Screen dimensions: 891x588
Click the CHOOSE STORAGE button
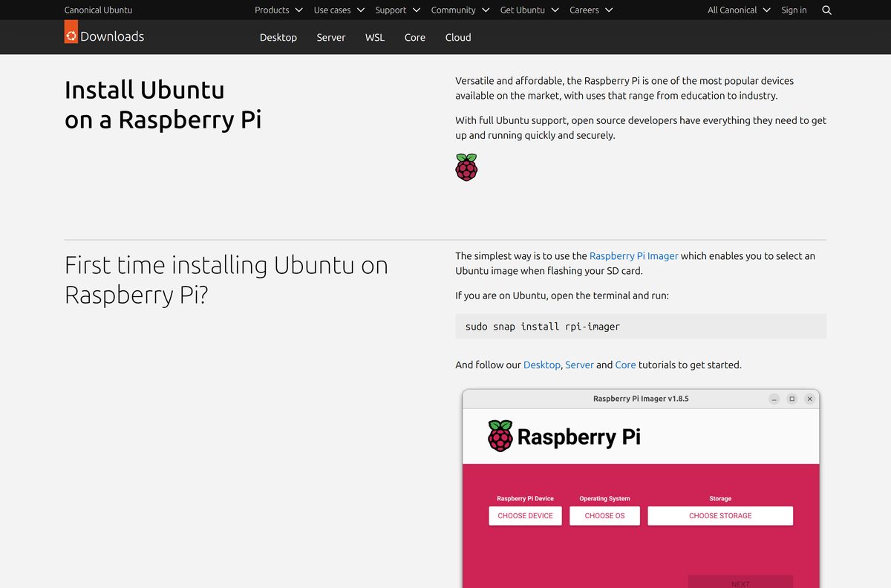[x=720, y=516]
